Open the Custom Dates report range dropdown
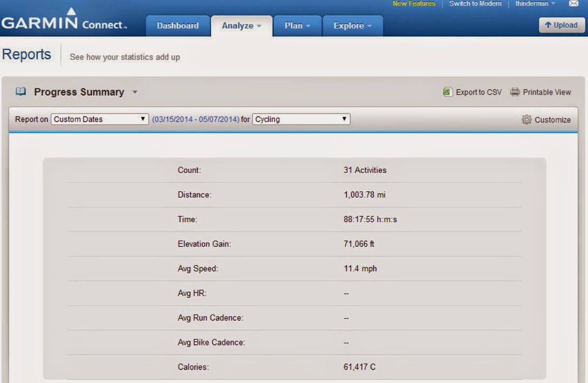Image resolution: width=588 pixels, height=383 pixels. (100, 119)
